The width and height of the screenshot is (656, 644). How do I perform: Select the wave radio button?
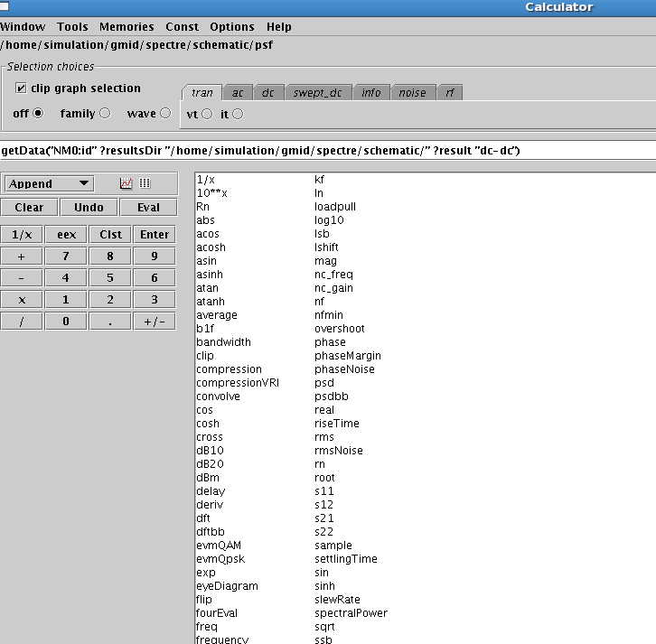click(165, 114)
